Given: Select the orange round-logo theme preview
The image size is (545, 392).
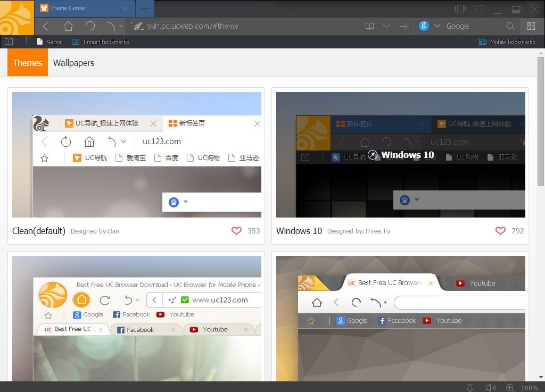Looking at the screenshot, I should pyautogui.click(x=137, y=319).
